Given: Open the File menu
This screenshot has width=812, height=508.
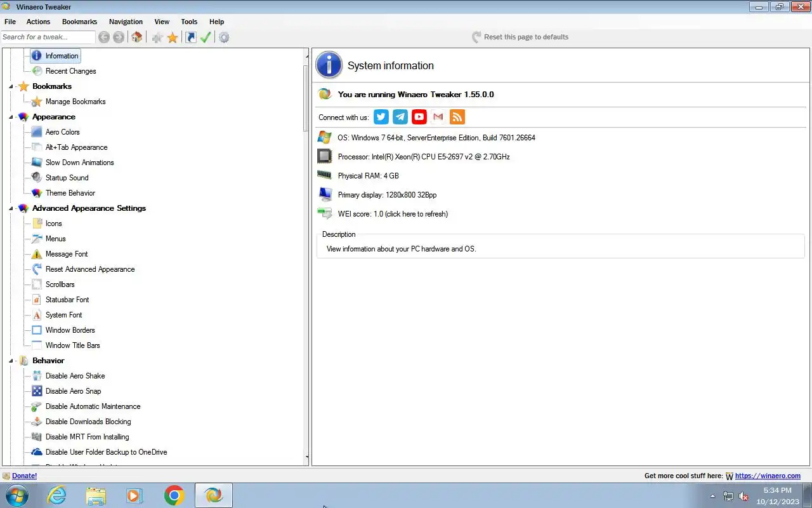Looking at the screenshot, I should (10, 22).
